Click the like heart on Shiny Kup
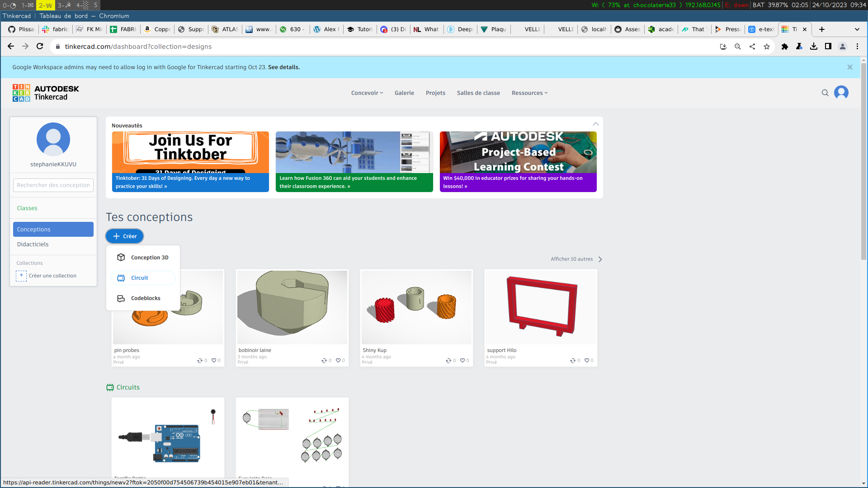The image size is (868, 488). tap(462, 361)
